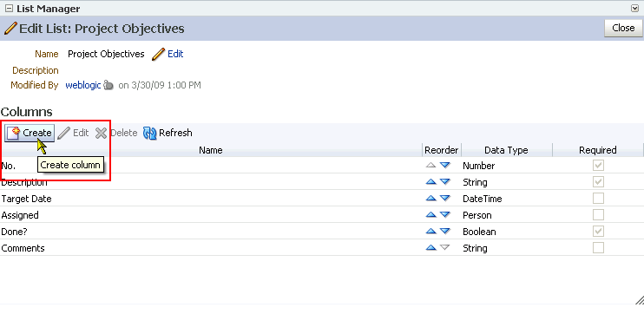Viewport: 644px width, 314px height.
Task: Move the Done? column up
Action: (x=430, y=231)
